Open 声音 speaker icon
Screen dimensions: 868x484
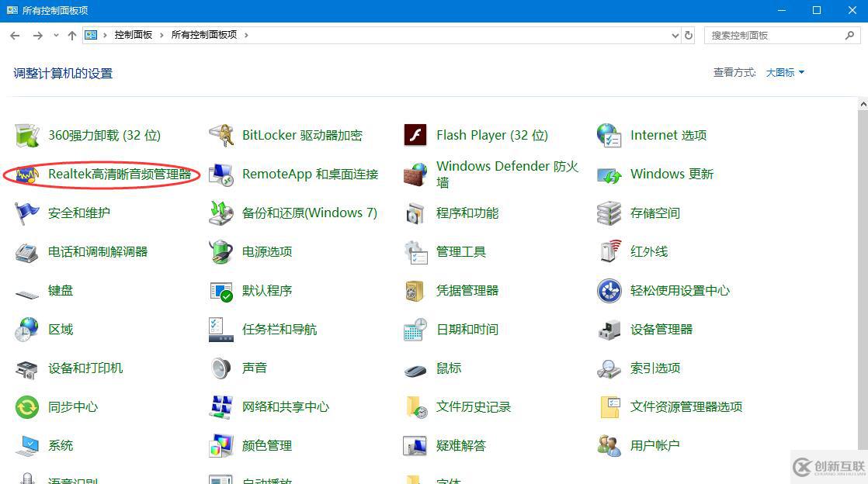tap(220, 368)
